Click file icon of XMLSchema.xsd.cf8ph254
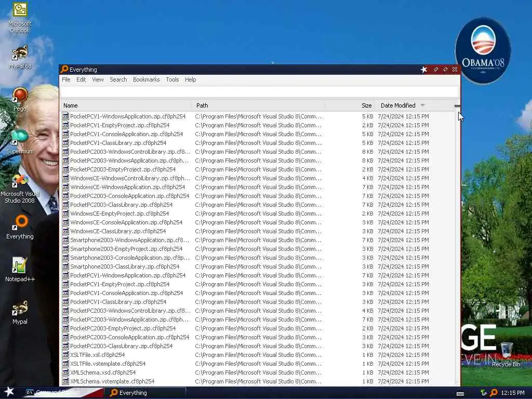This screenshot has height=399, width=532. pos(65,372)
